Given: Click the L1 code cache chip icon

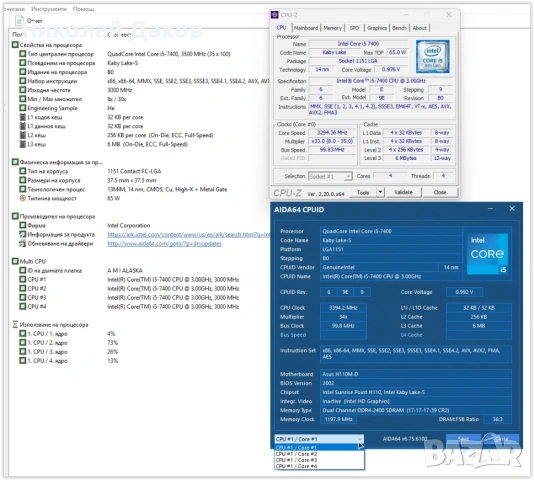Looking at the screenshot, I should 22,117.
